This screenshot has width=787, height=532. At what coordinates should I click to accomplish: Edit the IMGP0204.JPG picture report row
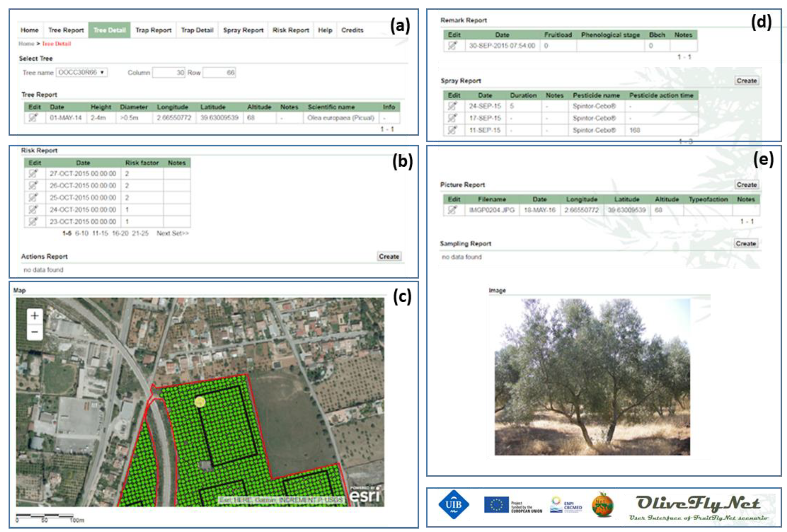452,210
